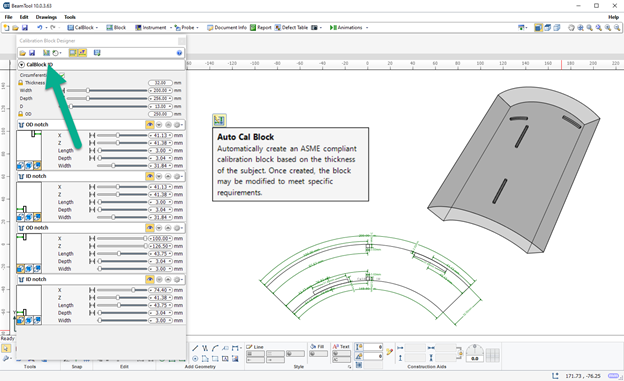Viewport: 624px width, 381px height.
Task: Click the New document icon in main toolbar
Action: [6, 27]
